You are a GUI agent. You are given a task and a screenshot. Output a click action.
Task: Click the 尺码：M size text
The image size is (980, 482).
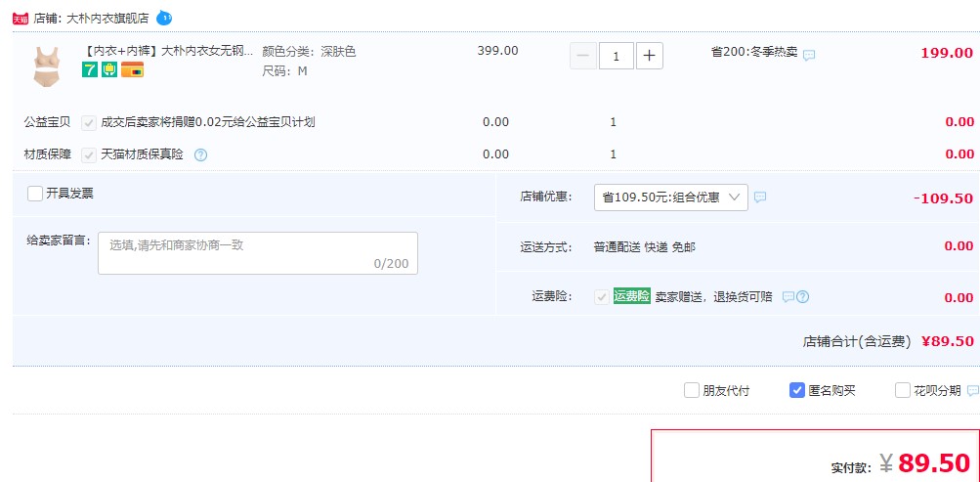pyautogui.click(x=285, y=70)
